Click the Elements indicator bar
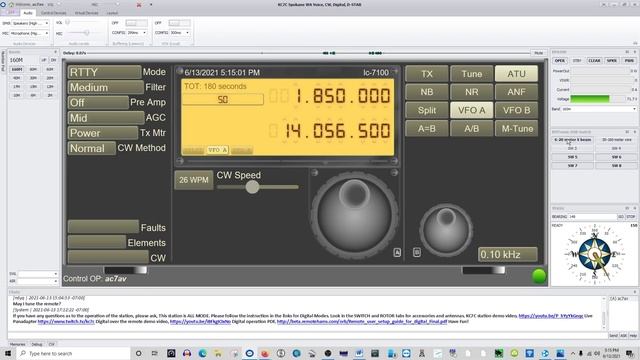 97,242
